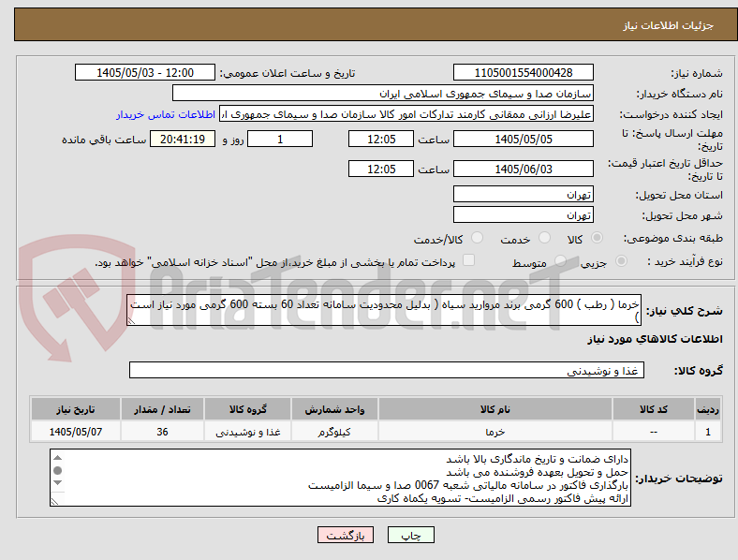Click the نام کالا column header

pyautogui.click(x=495, y=409)
